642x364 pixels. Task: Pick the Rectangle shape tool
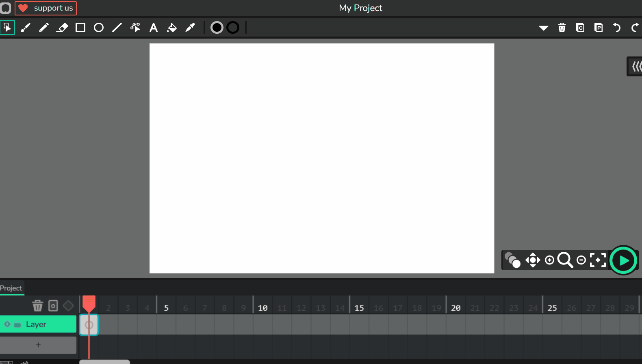pos(80,28)
